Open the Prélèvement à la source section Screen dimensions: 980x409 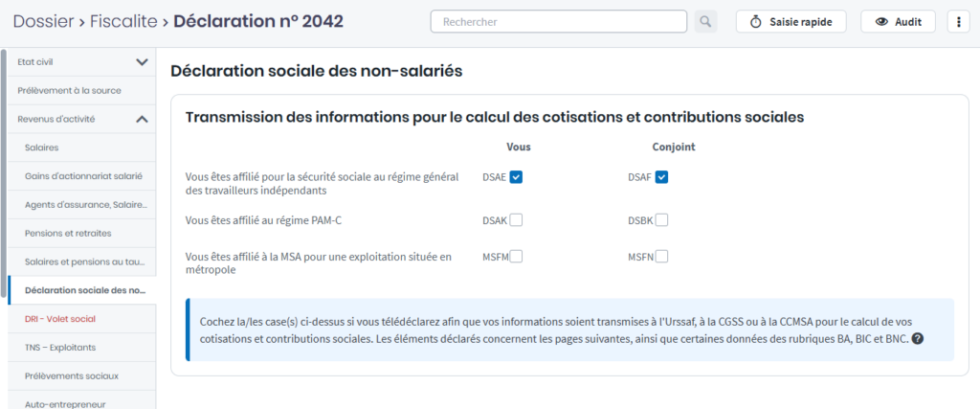coord(69,91)
